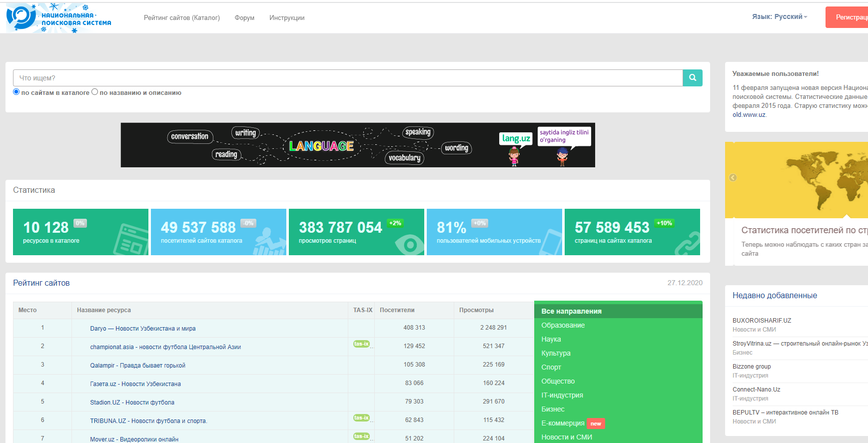Open the Форум menu item
868x443 pixels.
pos(244,18)
